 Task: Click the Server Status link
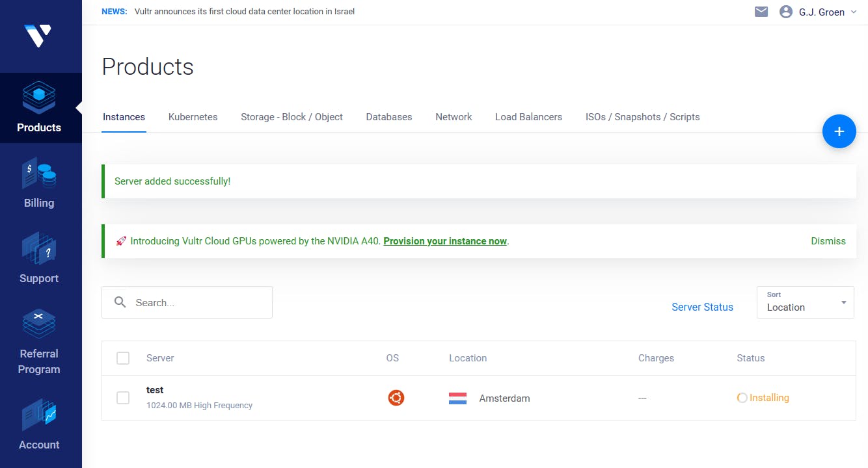click(702, 307)
